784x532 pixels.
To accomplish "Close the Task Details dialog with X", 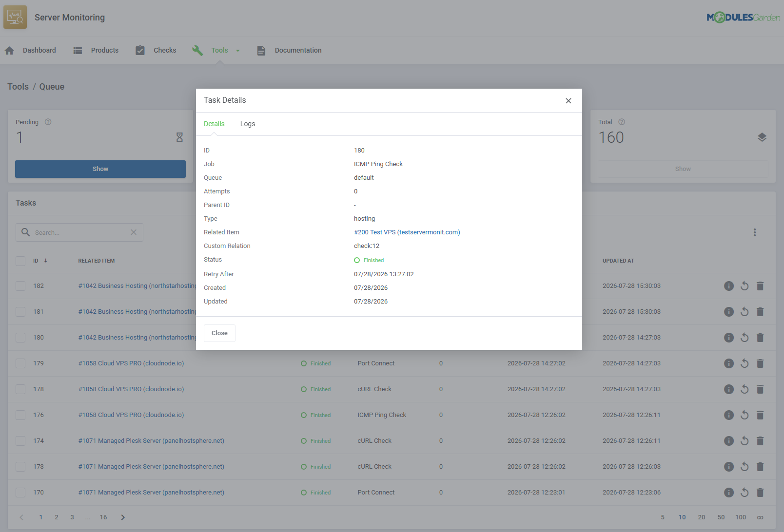I will pos(568,101).
